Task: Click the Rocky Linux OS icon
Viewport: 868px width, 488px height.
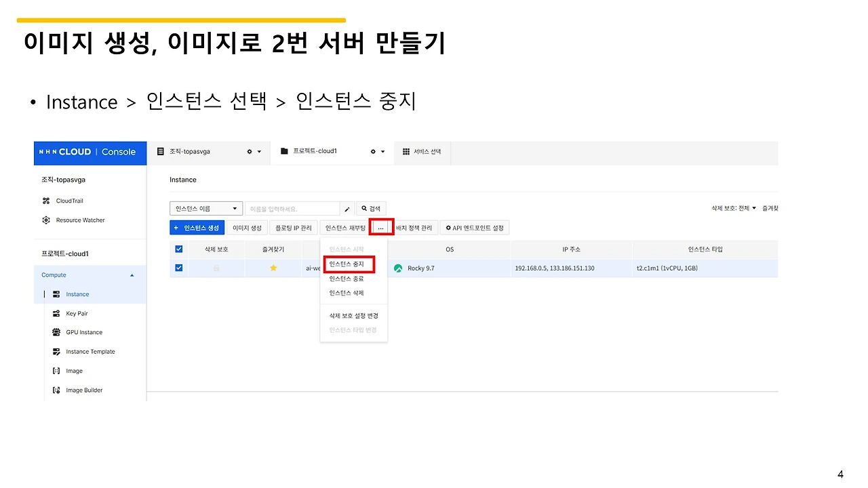Action: [398, 268]
